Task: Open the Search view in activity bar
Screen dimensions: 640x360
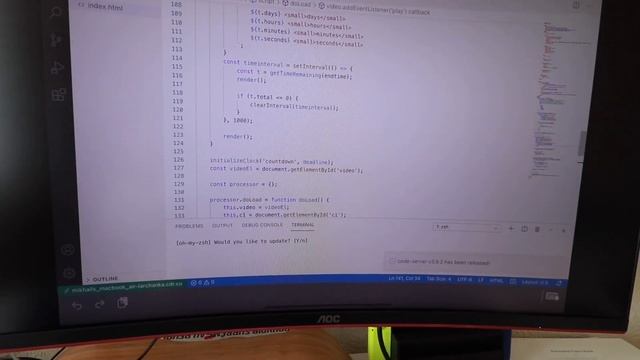Action: pyautogui.click(x=55, y=13)
